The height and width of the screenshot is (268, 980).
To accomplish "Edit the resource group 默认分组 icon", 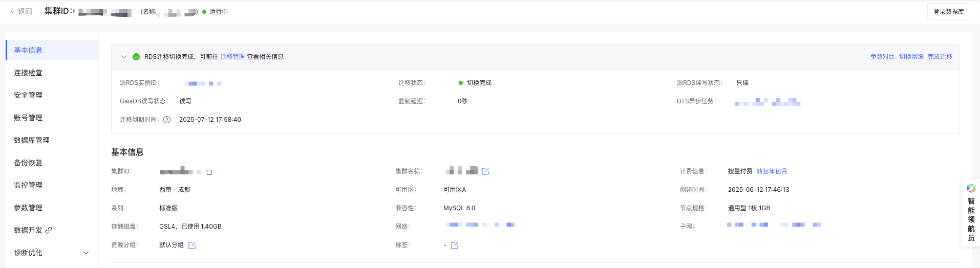I will click(x=192, y=245).
